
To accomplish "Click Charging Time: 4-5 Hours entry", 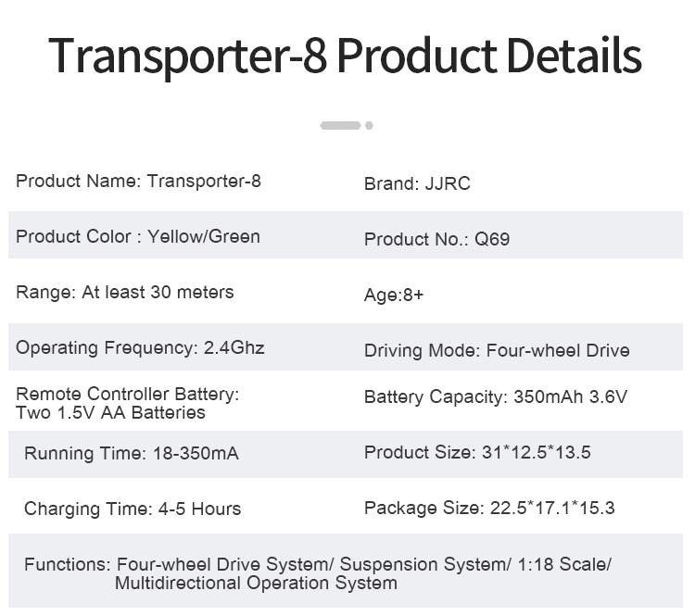I will point(133,509).
